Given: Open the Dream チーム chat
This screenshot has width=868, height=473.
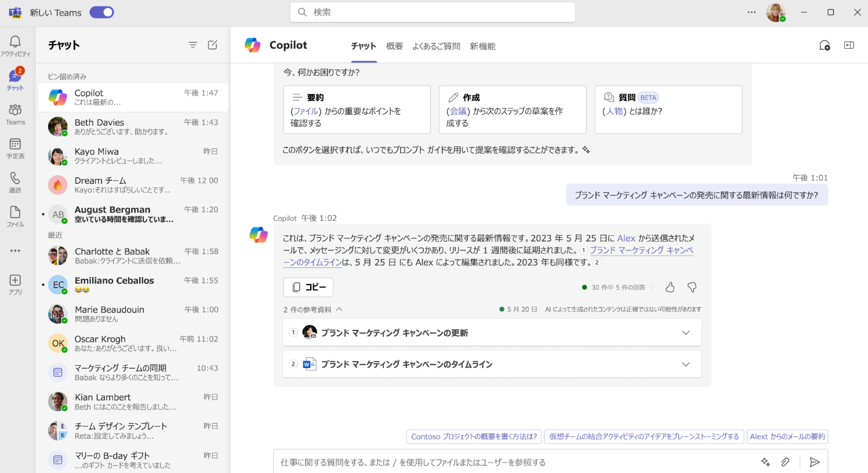Looking at the screenshot, I should [133, 184].
